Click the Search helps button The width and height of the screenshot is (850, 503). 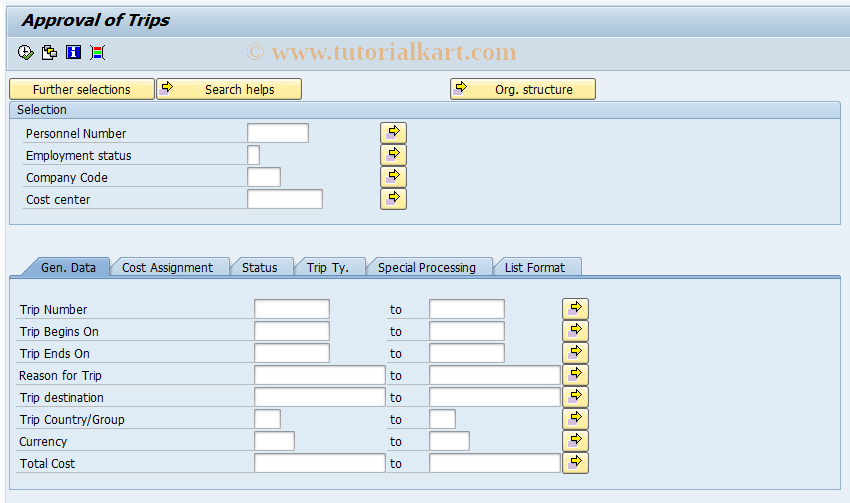tap(229, 89)
